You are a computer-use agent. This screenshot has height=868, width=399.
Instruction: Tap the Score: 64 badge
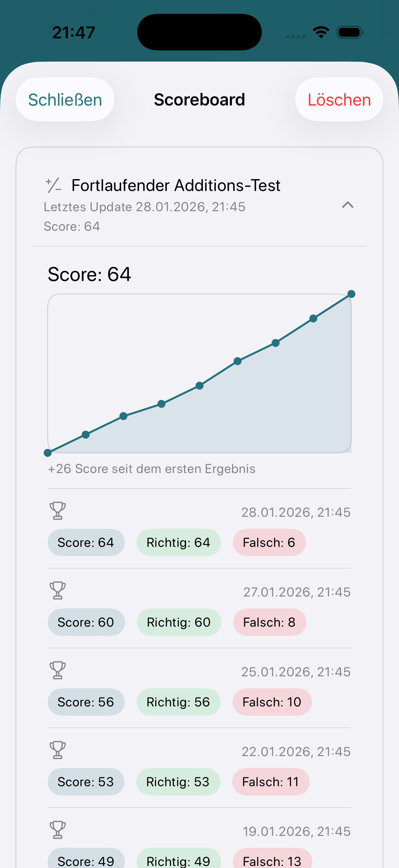[x=86, y=543]
